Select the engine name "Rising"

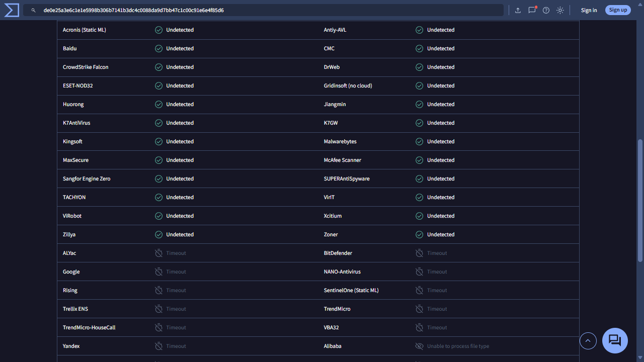coord(70,291)
